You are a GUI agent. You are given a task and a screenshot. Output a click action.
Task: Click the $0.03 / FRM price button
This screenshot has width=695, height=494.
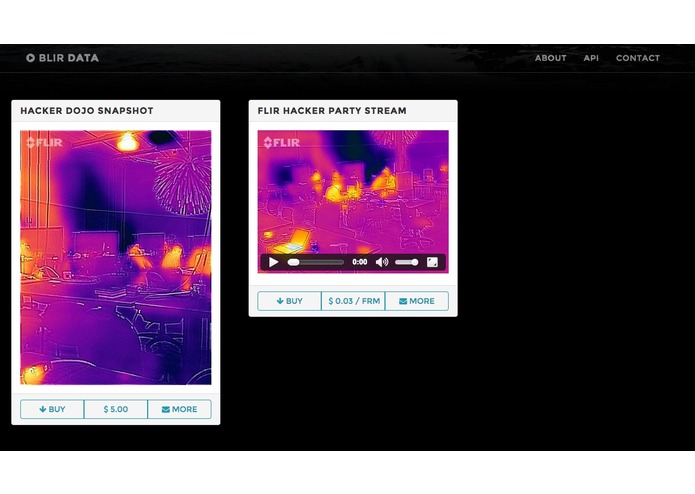pyautogui.click(x=353, y=301)
